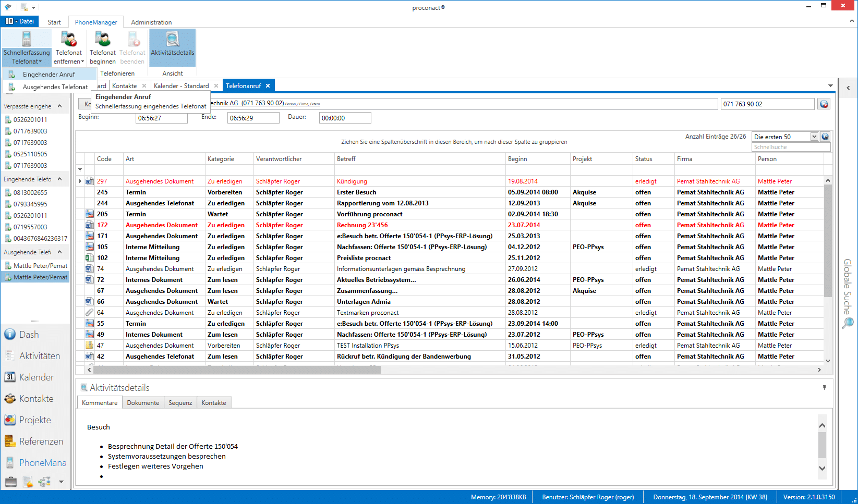Screen dimensions: 858x504
Task: Select missed call 0526201011 in Verpasste list
Action: [35, 120]
